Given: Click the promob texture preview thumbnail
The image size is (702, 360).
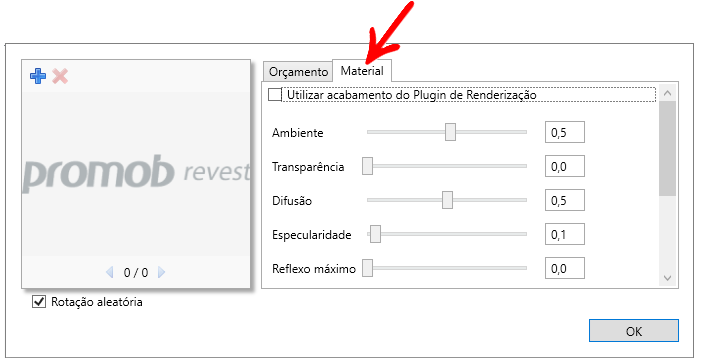Looking at the screenshot, I should (136, 174).
